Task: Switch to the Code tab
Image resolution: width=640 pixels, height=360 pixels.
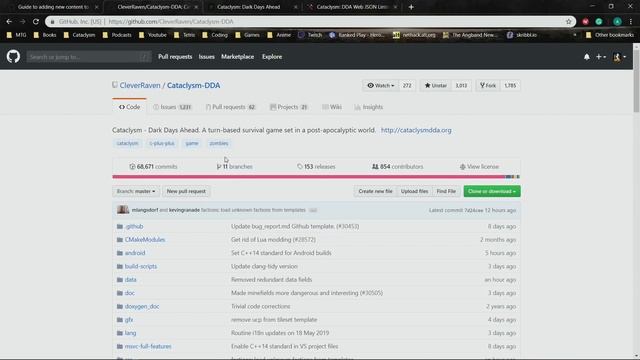Action: [129, 107]
